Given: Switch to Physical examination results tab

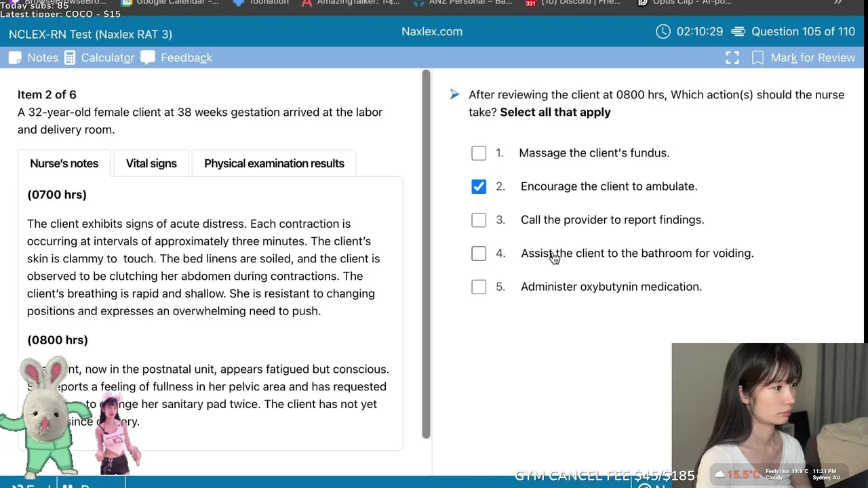Looking at the screenshot, I should tap(274, 163).
